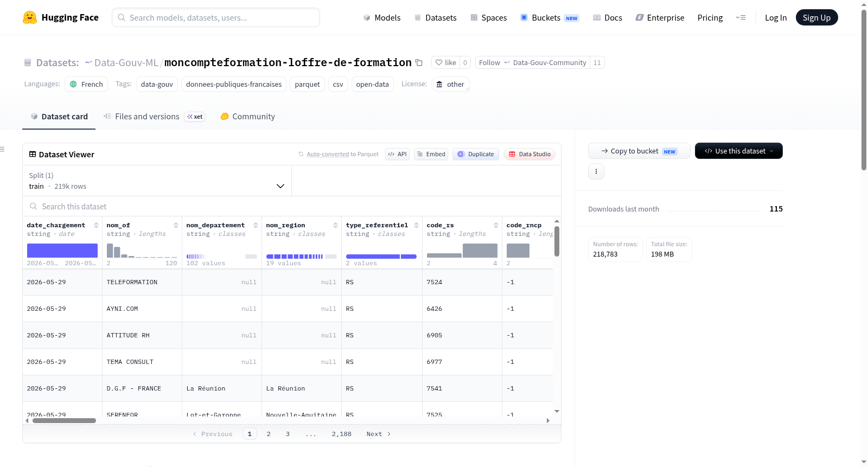Switch to Files and versions tab
Screen dimensions: 868x467
pos(154,117)
